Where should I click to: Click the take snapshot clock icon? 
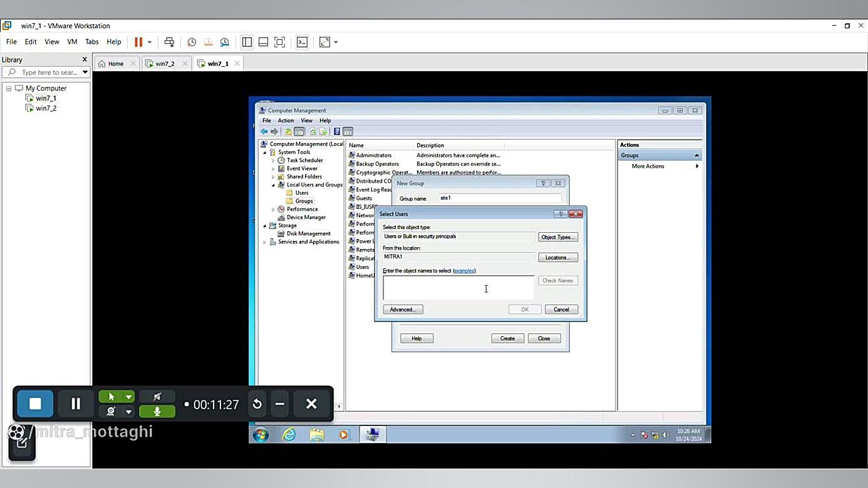click(x=192, y=42)
